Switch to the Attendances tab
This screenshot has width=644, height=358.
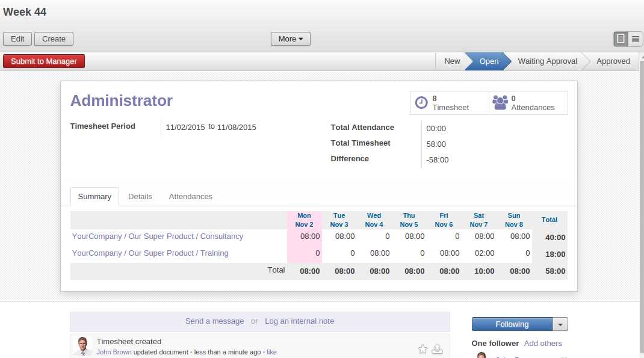click(190, 197)
